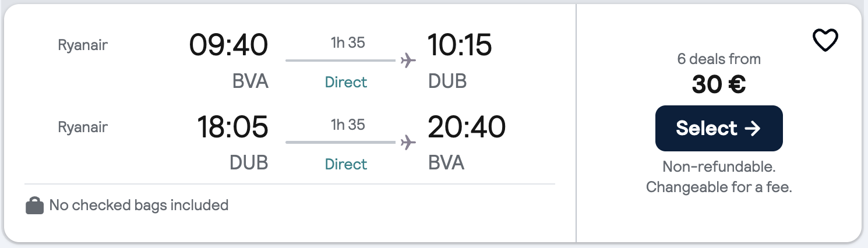Click the 30 € price
This screenshot has width=868, height=248.
718,85
